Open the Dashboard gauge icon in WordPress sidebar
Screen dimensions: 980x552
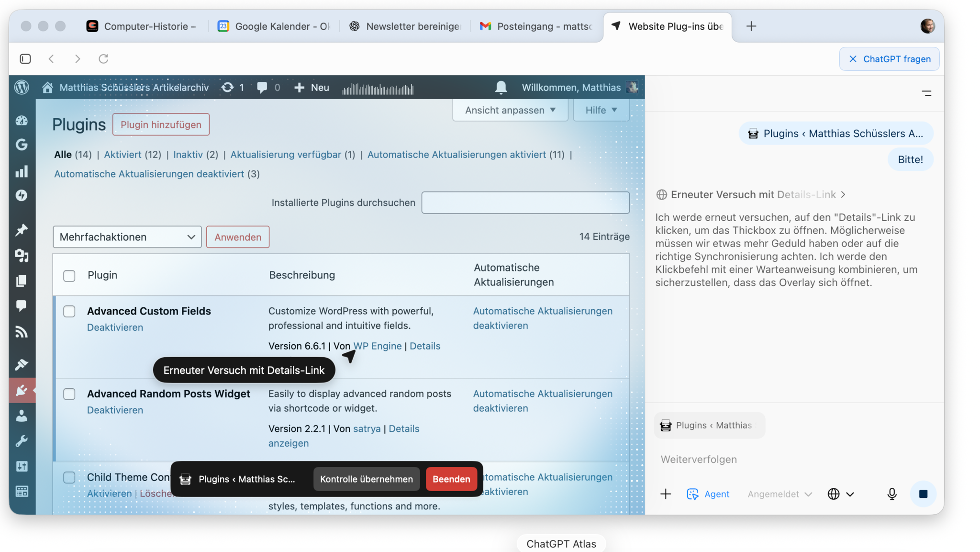(22, 121)
